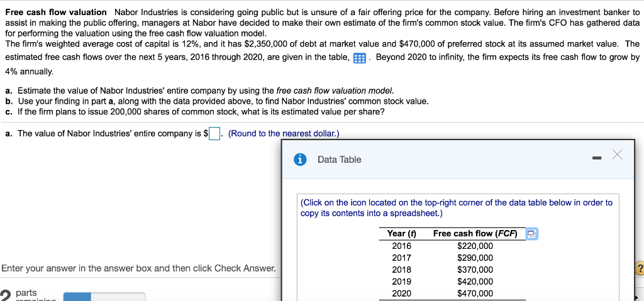Click the part c question text
Image resolution: width=644 pixels, height=301 pixels.
point(195,112)
